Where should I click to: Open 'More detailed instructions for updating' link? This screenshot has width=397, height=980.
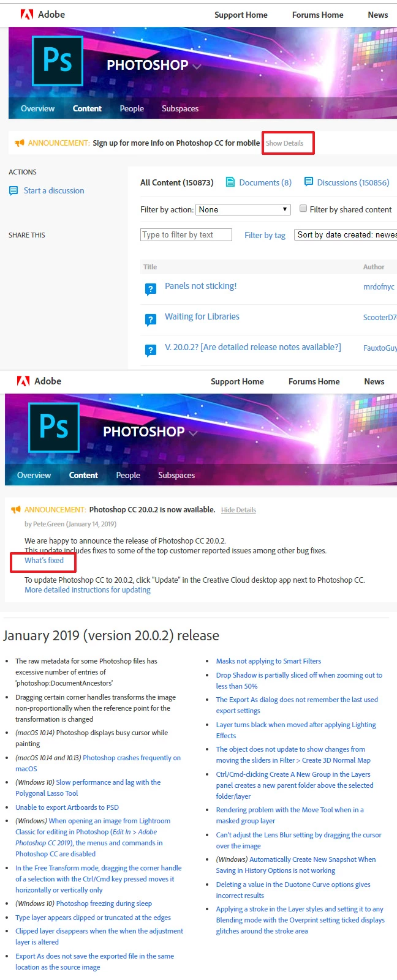(x=88, y=589)
